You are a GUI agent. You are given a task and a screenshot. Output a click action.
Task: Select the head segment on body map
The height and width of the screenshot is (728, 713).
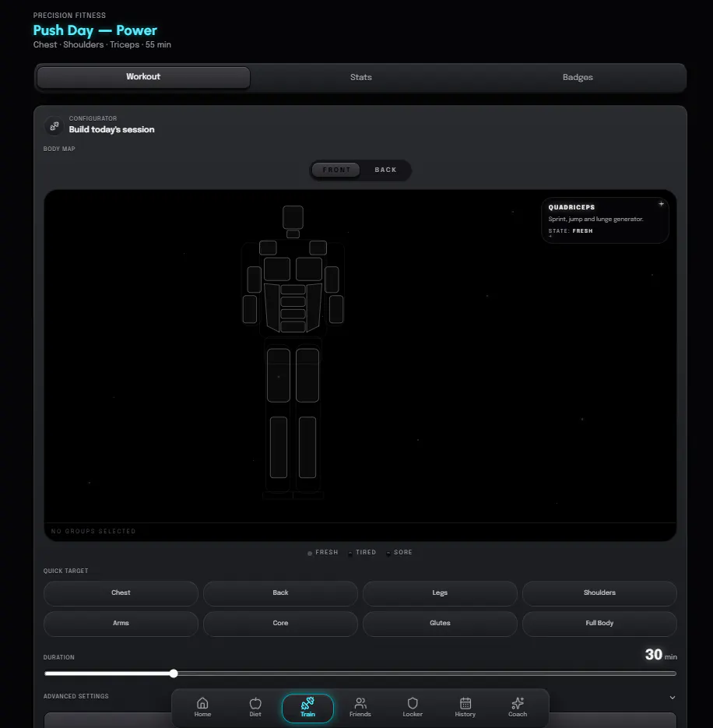[293, 217]
